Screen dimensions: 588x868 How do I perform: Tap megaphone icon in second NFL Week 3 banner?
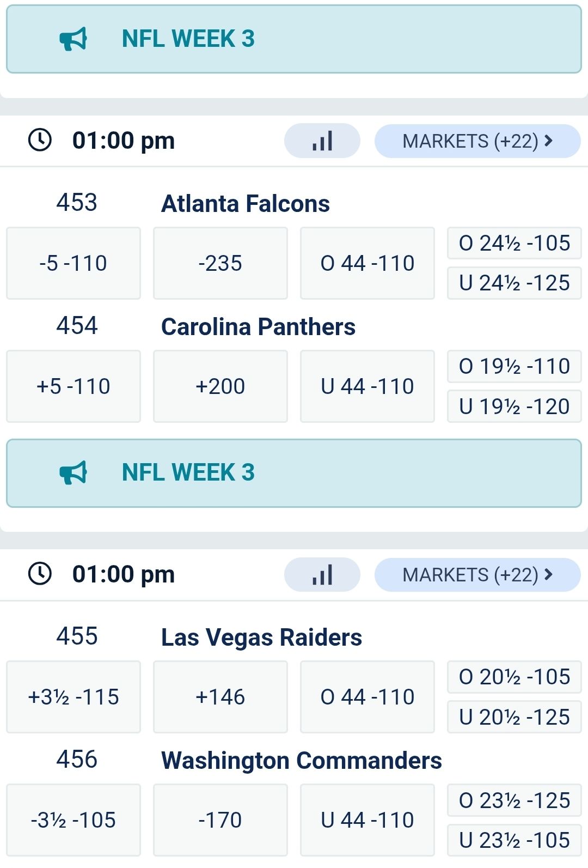(x=73, y=472)
